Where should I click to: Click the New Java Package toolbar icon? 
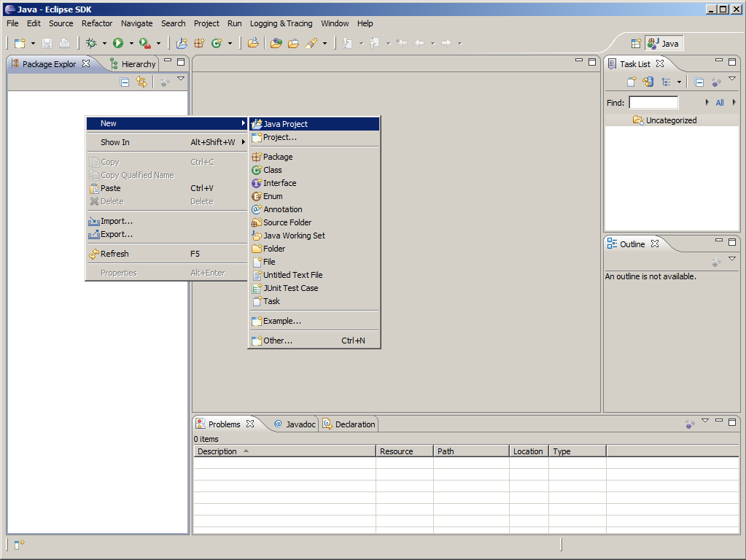[198, 44]
